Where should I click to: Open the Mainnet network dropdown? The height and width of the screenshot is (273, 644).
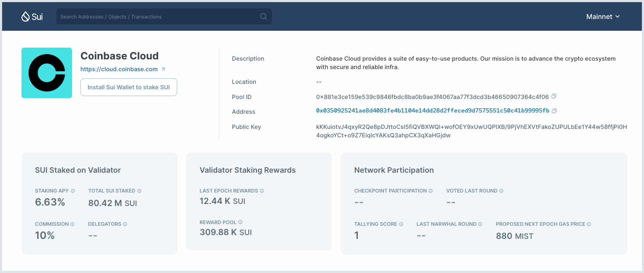[x=603, y=16]
